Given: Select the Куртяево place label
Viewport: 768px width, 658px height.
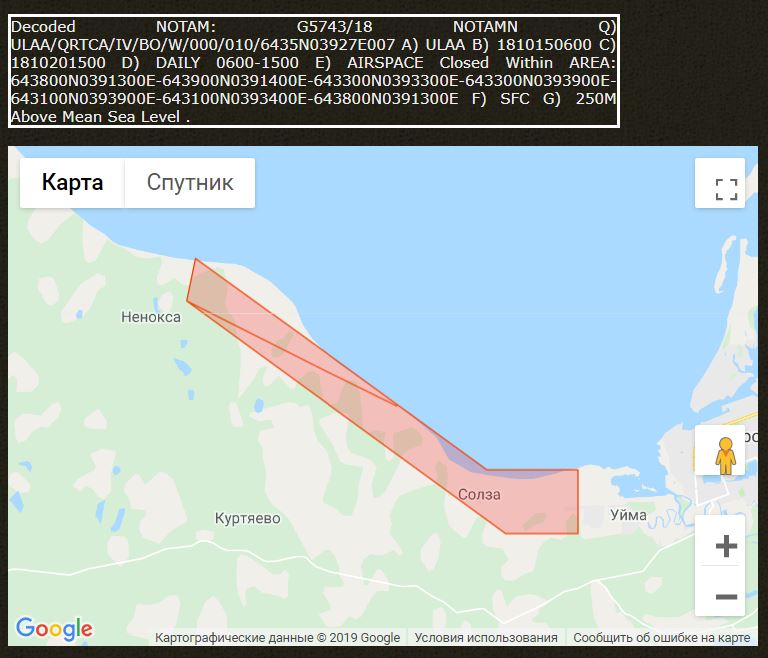Looking at the screenshot, I should click(x=247, y=518).
